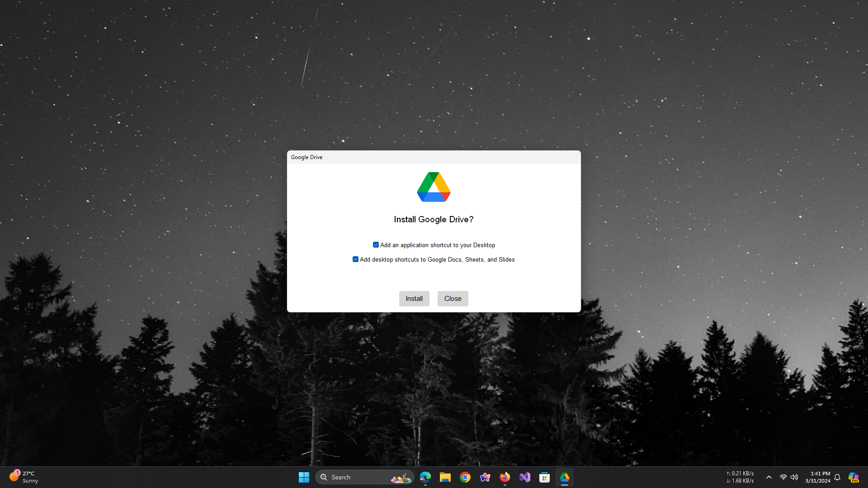Click the volume speaker icon
The image size is (868, 488).
coord(794,477)
